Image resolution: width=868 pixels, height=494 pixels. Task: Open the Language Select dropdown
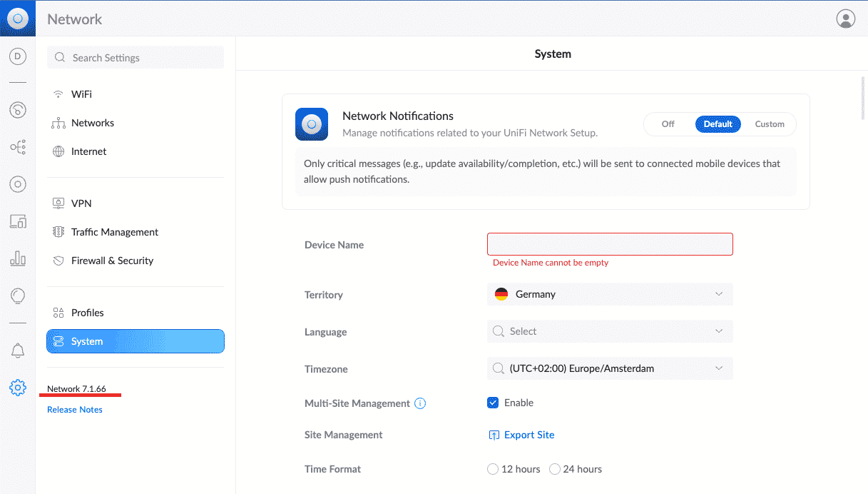(x=609, y=331)
